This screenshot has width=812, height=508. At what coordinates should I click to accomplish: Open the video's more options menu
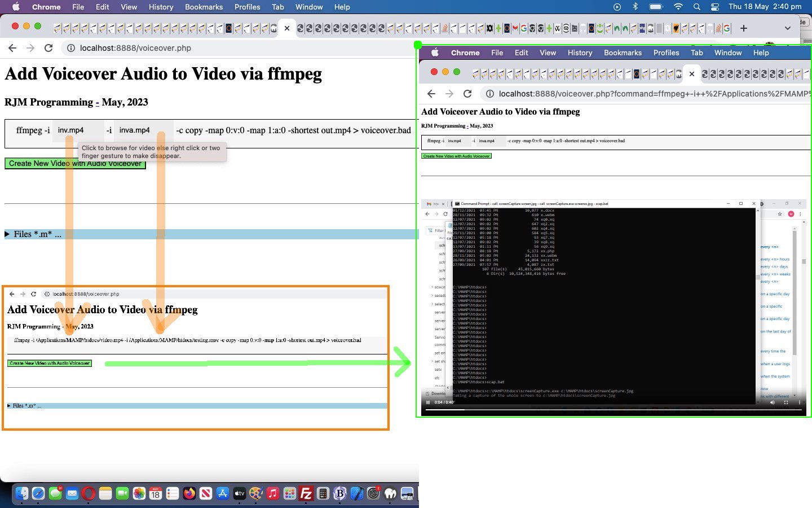coord(800,402)
